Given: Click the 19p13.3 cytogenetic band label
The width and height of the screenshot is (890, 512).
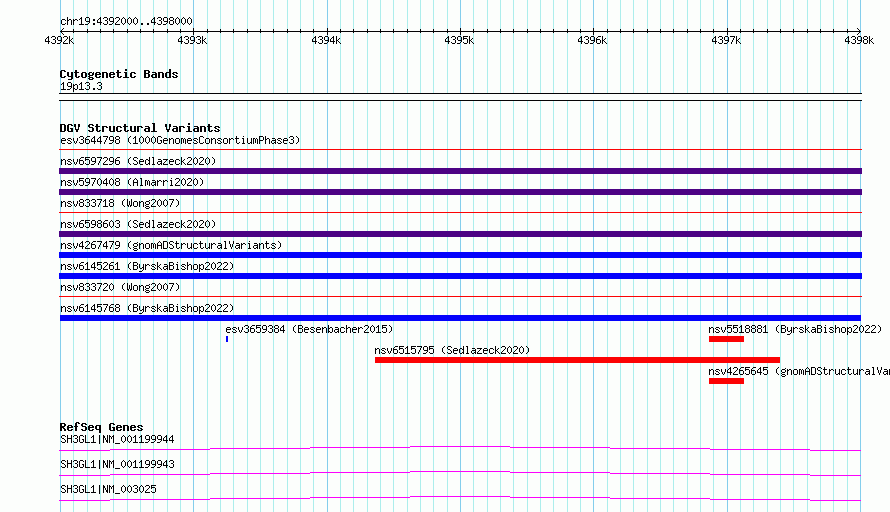Looking at the screenshot, I should click(81, 86).
